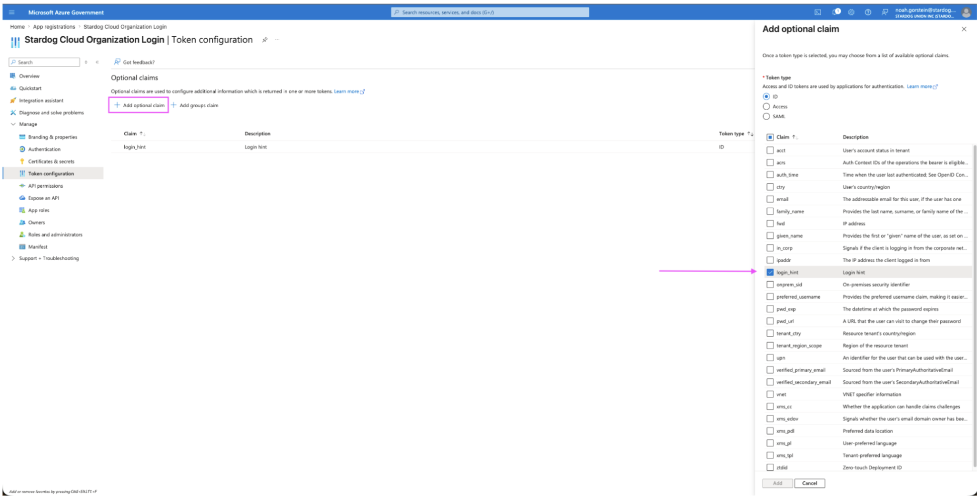Open the more options ellipsis beside title
Image resolution: width=980 pixels, height=502 pixels.
point(277,40)
